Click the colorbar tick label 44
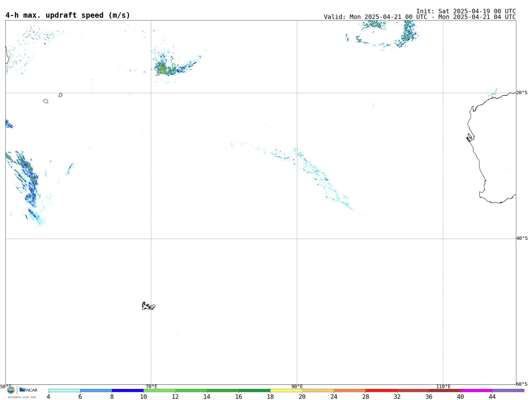Screen dimensions: 532x400 (492, 397)
